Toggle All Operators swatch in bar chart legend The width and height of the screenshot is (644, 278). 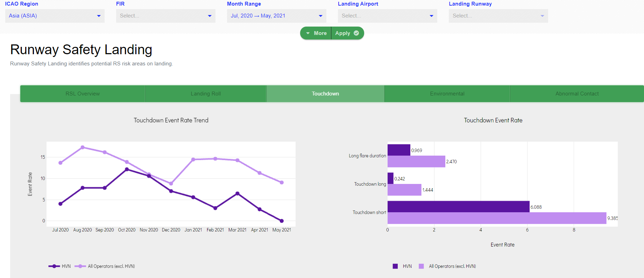[x=421, y=266]
